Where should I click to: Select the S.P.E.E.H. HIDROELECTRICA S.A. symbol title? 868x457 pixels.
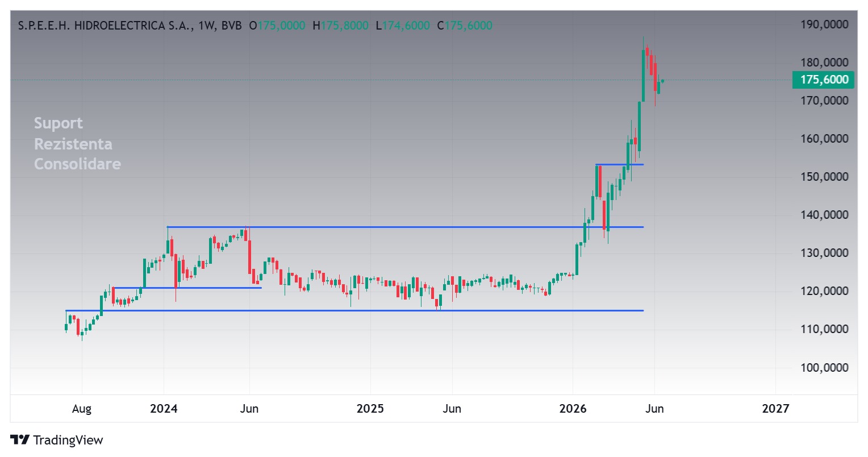coord(107,26)
